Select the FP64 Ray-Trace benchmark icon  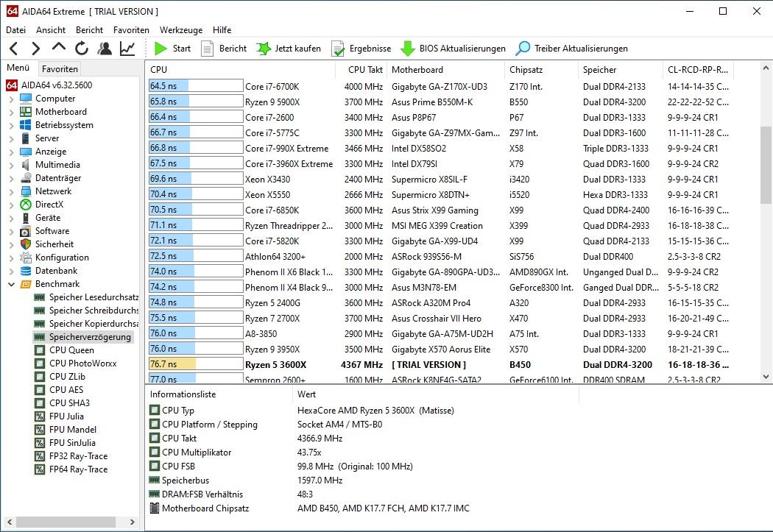[x=40, y=470]
